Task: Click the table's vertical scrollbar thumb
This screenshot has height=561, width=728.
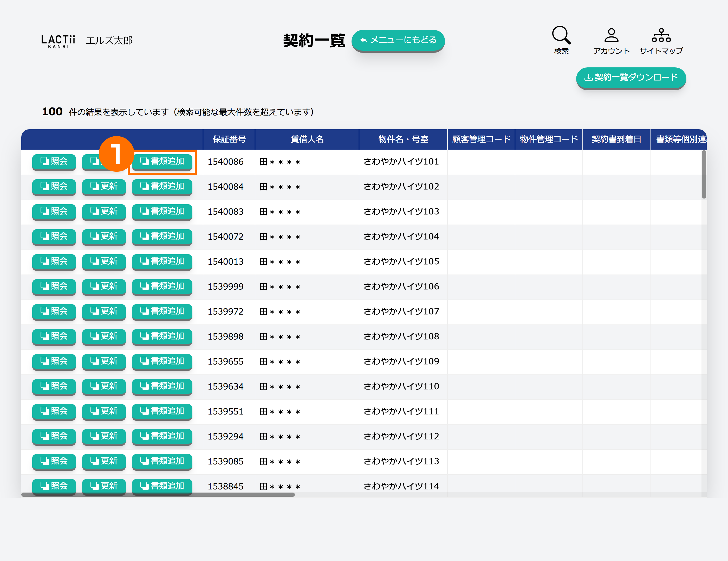Action: 704,174
